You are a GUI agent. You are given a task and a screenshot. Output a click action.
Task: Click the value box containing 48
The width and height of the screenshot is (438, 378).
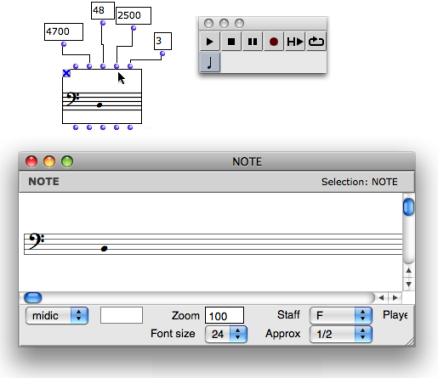(x=103, y=11)
